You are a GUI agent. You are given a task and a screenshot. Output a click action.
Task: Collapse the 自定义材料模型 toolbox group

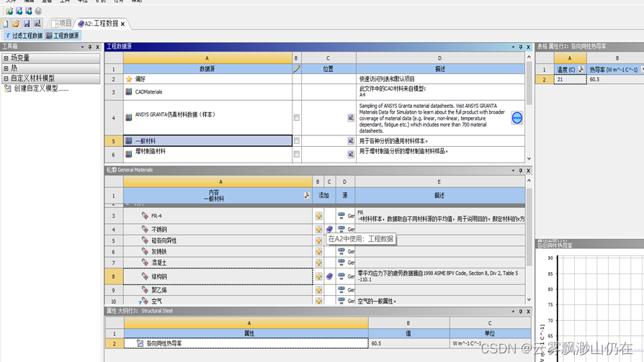pos(6,78)
